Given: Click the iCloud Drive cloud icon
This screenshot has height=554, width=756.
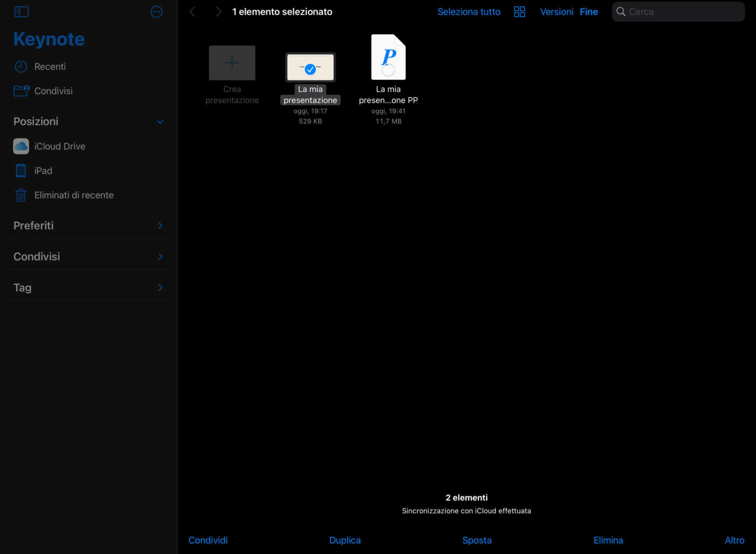Looking at the screenshot, I should 21,146.
